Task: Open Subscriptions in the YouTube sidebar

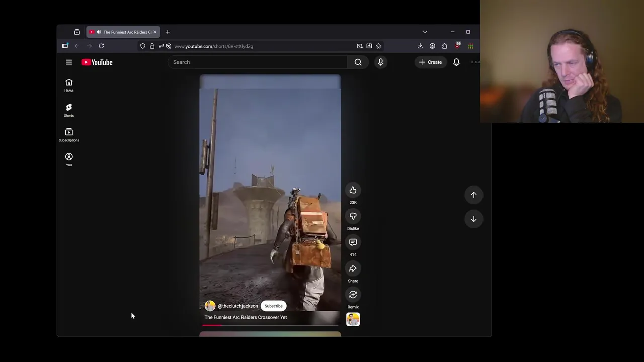Action: click(69, 135)
